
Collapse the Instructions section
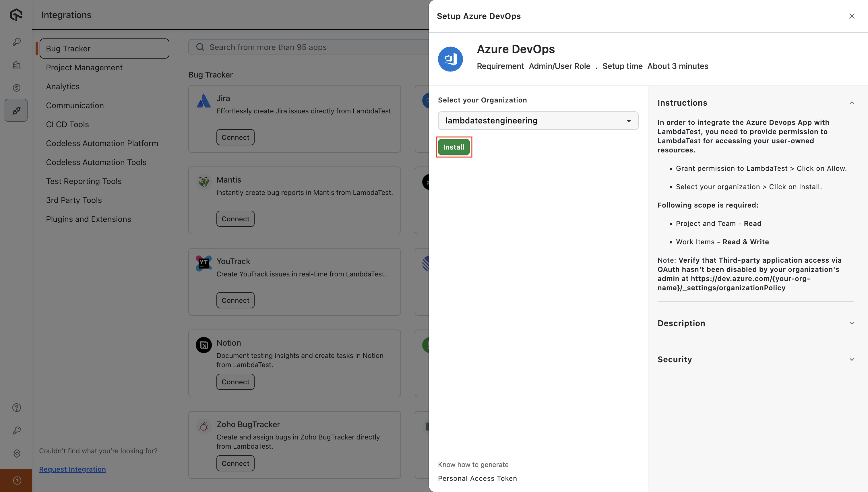(x=852, y=103)
